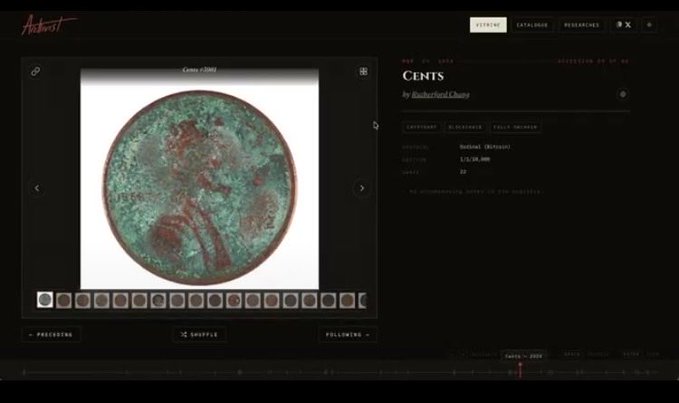
Task: Select the third coin thumbnail in strip
Action: pyautogui.click(x=83, y=300)
